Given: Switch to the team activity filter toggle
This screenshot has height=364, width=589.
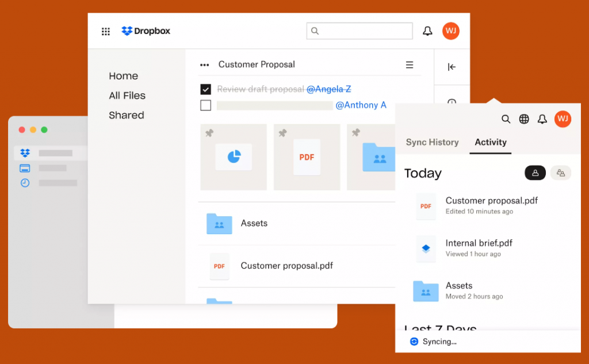Looking at the screenshot, I should click(560, 173).
